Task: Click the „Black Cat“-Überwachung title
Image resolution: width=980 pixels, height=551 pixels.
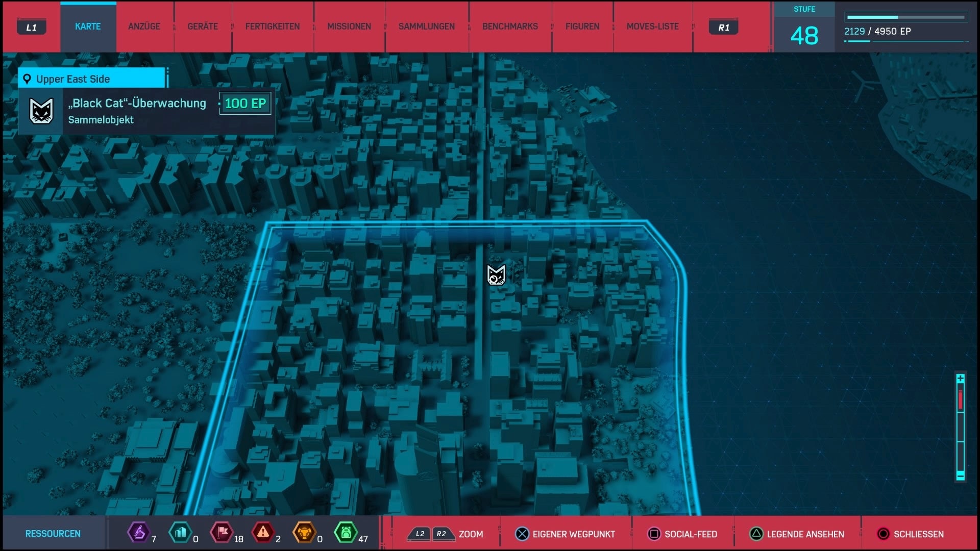Action: pos(137,103)
